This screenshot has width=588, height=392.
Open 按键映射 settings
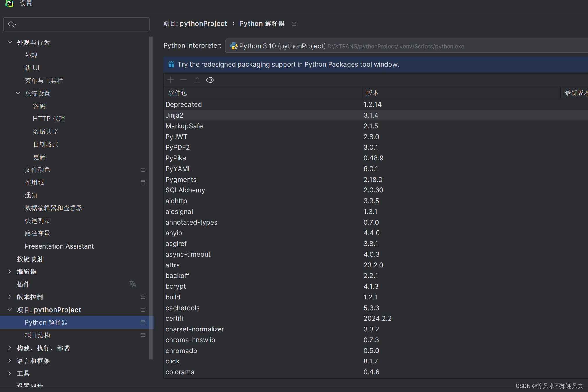[x=30, y=259]
